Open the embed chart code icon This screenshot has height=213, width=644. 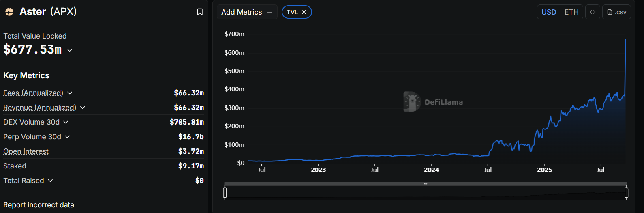click(x=593, y=12)
